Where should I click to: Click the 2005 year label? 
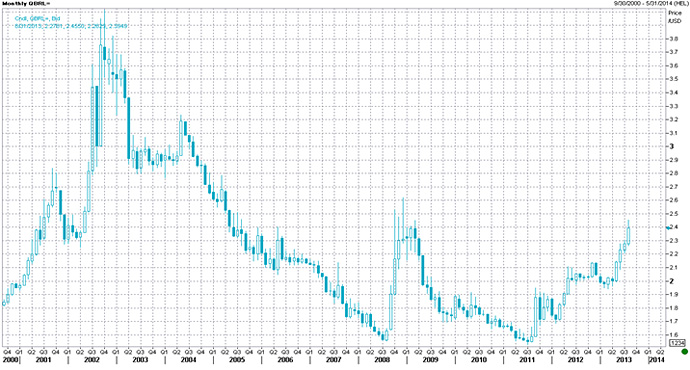click(x=237, y=360)
